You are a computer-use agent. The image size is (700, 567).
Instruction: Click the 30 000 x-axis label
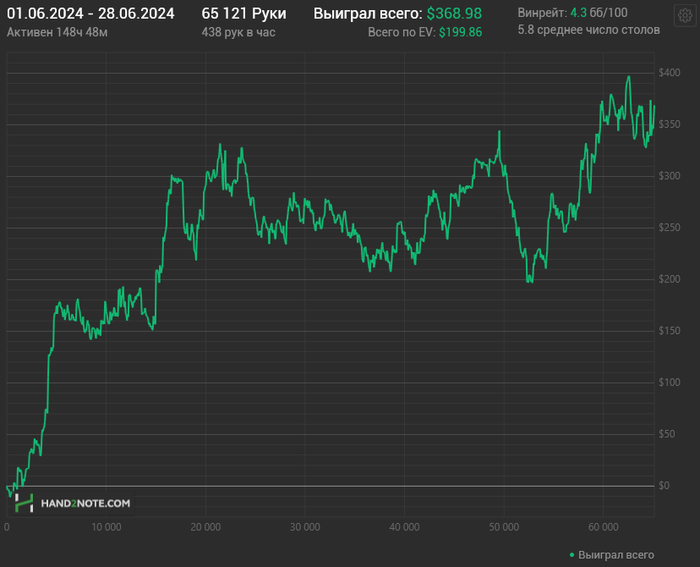point(305,527)
